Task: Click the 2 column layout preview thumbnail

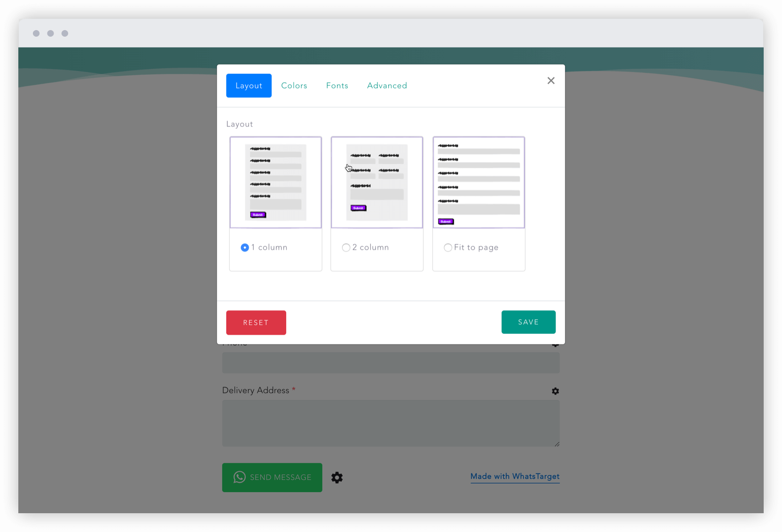Action: 377,182
